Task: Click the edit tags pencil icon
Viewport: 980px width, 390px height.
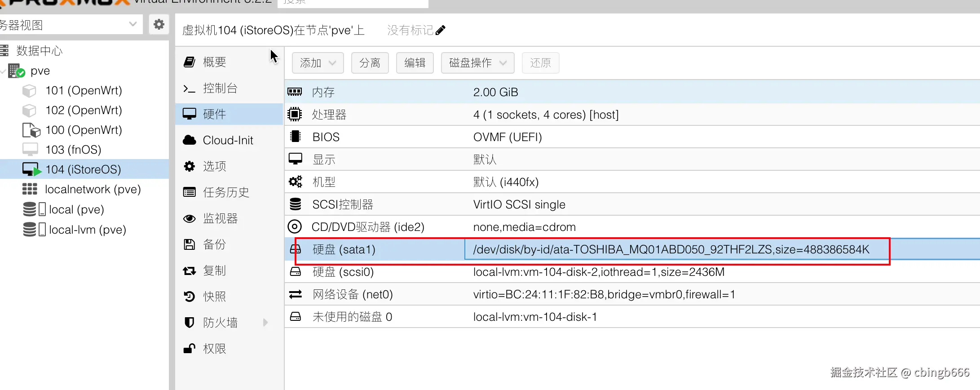Action: [x=441, y=30]
